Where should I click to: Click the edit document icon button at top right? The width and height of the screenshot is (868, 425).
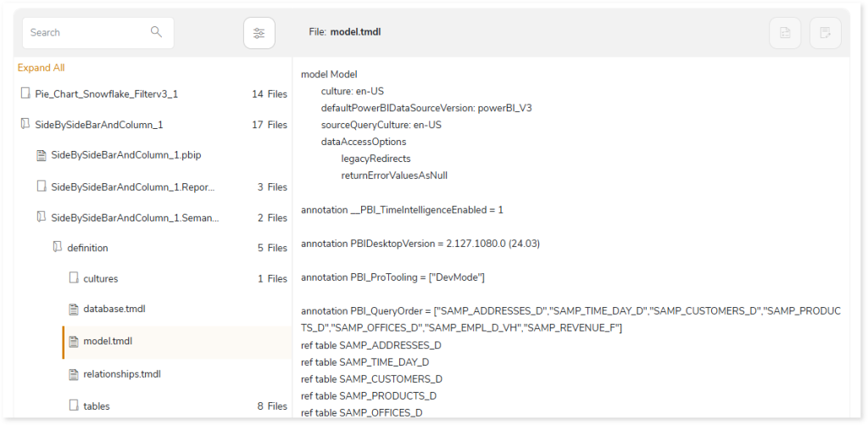click(826, 33)
